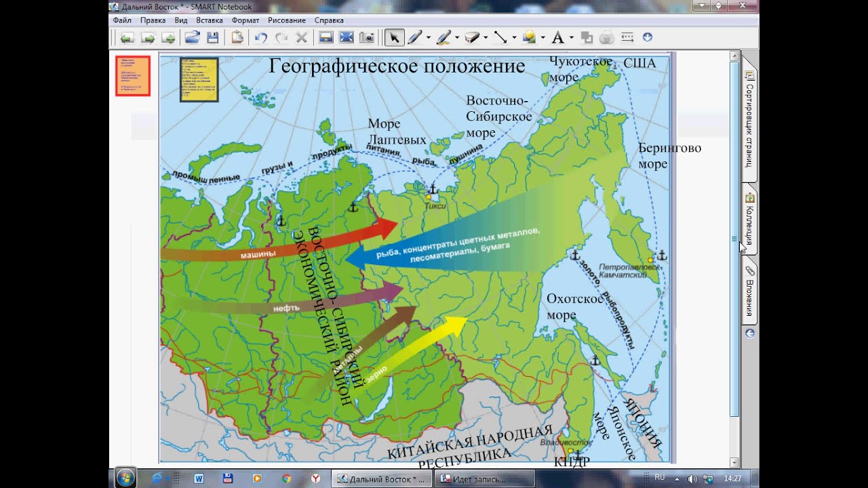
Task: Open the Правка menu
Action: [153, 20]
